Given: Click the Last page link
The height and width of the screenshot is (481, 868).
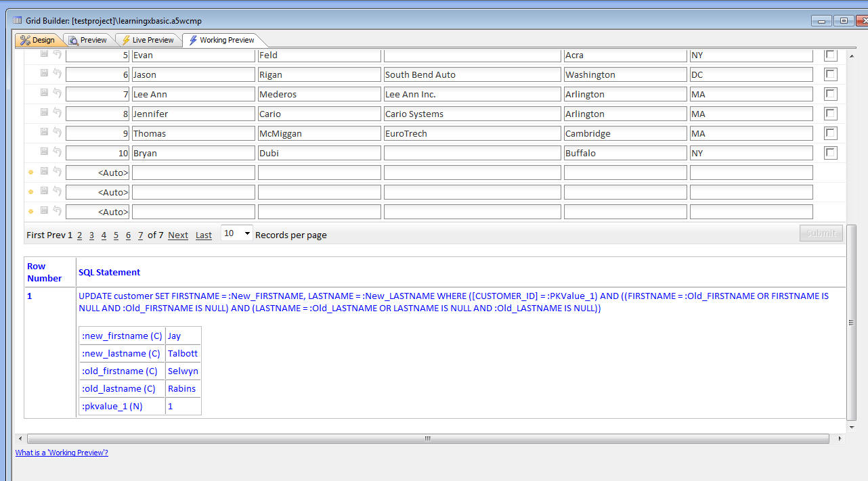Looking at the screenshot, I should click(x=204, y=235).
